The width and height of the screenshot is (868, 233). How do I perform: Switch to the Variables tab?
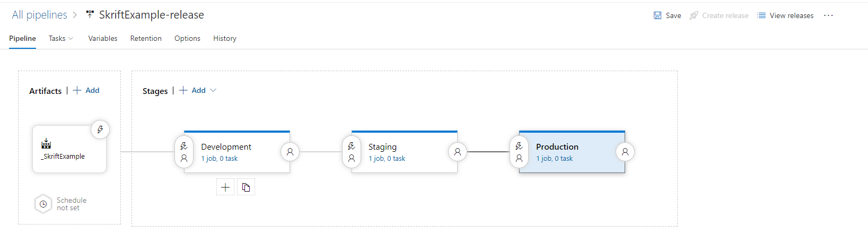(103, 38)
